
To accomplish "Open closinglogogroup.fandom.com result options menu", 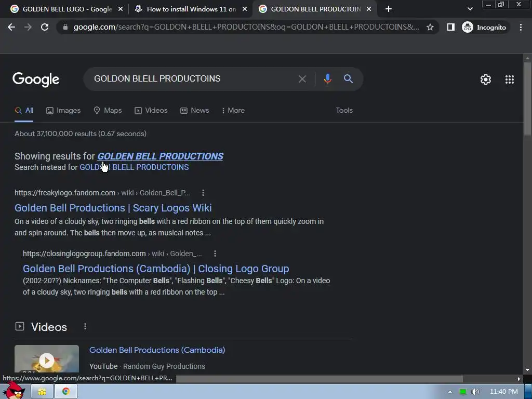I will point(215,254).
